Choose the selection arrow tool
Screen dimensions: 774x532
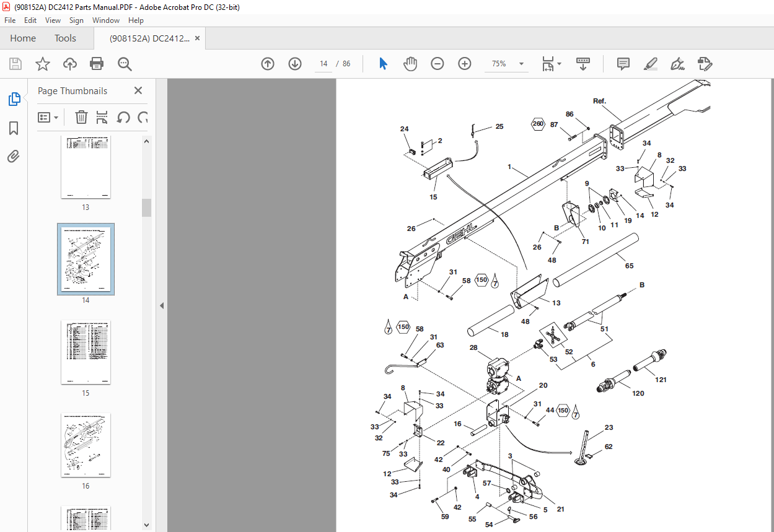(383, 64)
